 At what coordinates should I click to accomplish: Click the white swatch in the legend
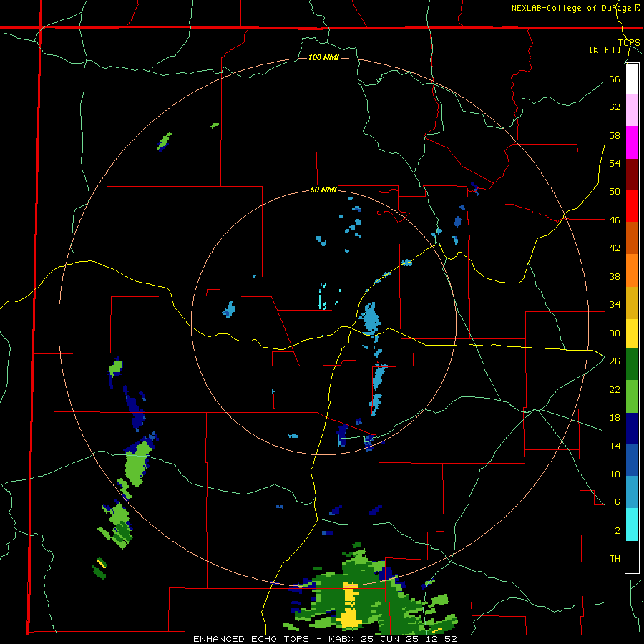point(632,79)
